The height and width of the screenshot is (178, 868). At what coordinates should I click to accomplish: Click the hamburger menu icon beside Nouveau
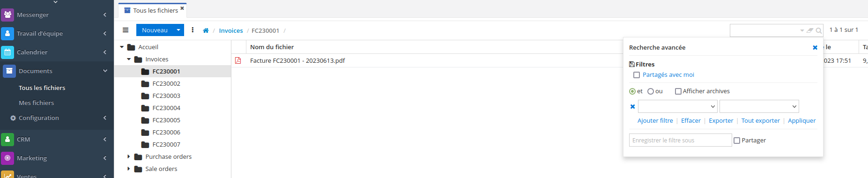(x=126, y=30)
